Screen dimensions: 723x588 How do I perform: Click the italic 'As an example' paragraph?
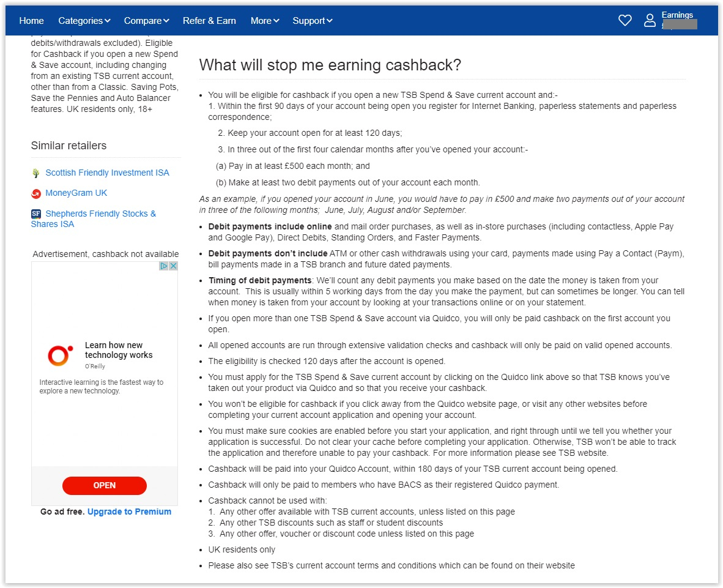pos(442,204)
